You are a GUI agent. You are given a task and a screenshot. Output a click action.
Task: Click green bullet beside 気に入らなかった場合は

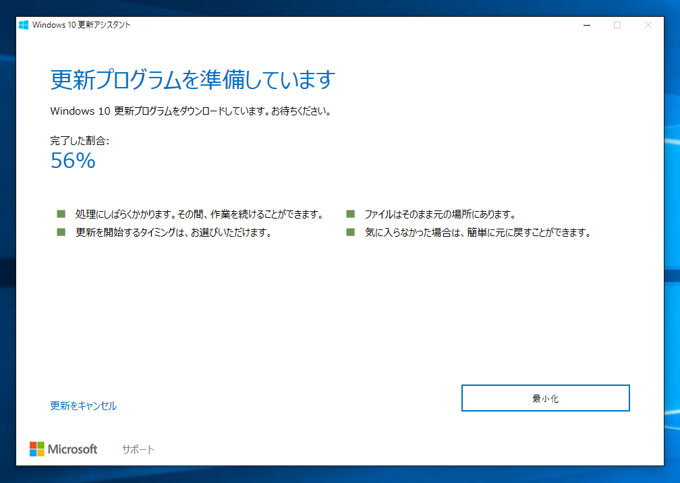350,232
